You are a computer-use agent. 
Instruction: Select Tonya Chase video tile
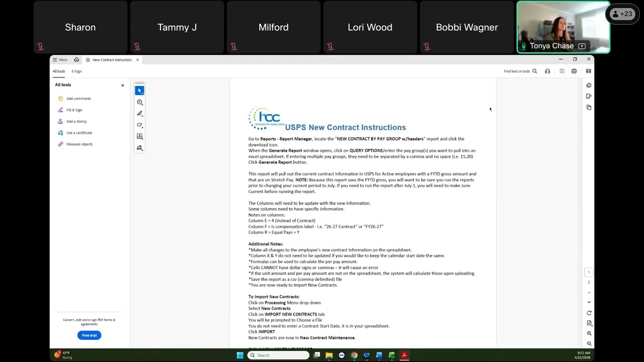[x=563, y=27]
